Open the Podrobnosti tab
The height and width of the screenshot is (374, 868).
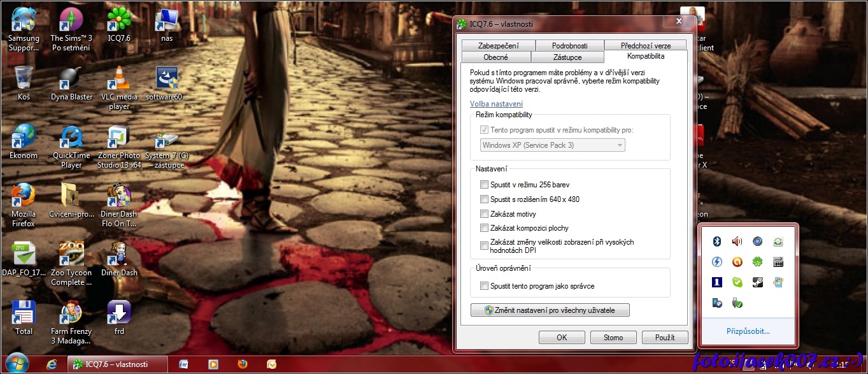click(x=569, y=46)
